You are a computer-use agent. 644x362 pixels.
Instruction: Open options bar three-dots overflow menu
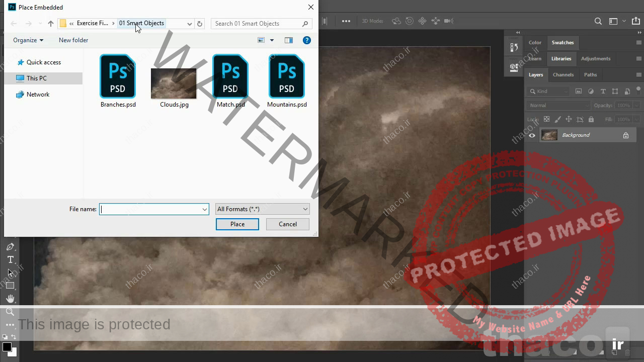pos(346,21)
